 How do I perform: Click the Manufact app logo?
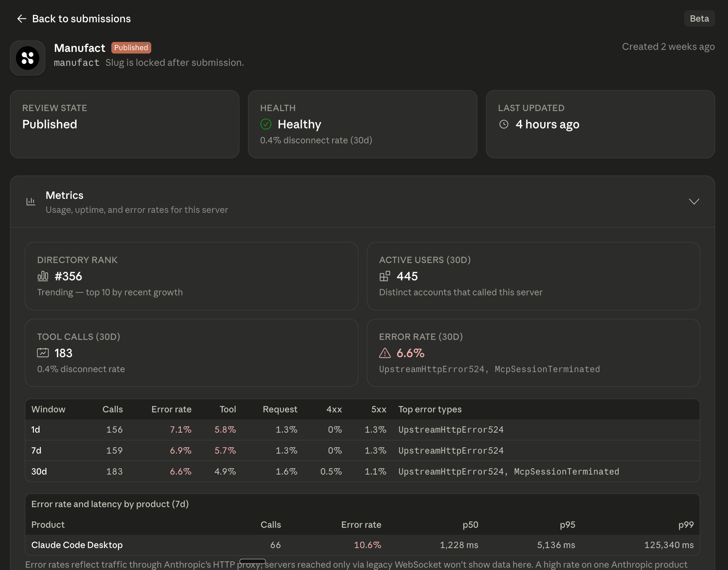(28, 58)
